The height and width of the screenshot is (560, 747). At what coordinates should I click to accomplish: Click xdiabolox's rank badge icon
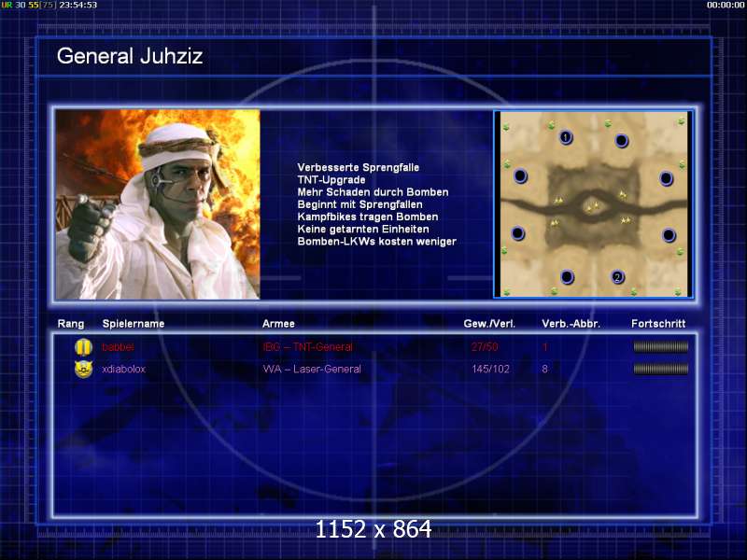pyautogui.click(x=83, y=369)
